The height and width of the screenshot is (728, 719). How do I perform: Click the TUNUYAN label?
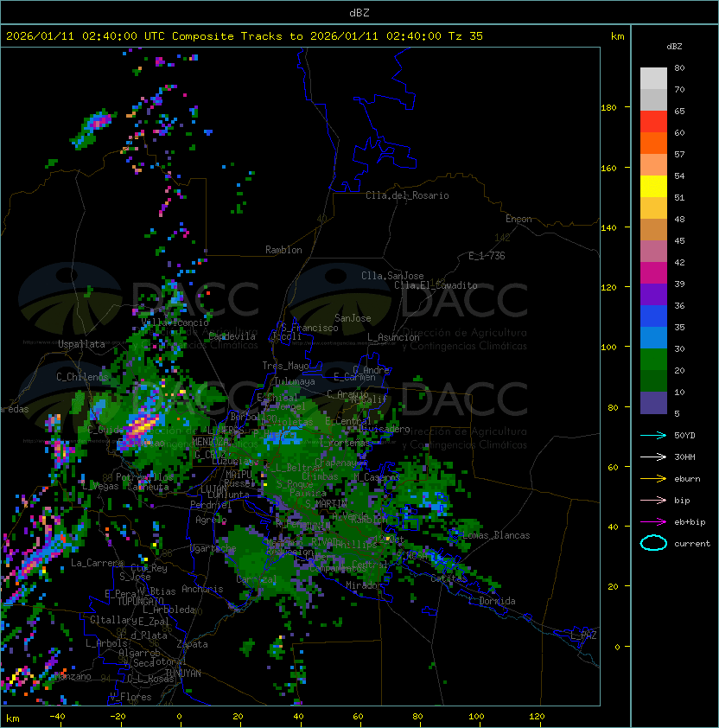(x=183, y=674)
